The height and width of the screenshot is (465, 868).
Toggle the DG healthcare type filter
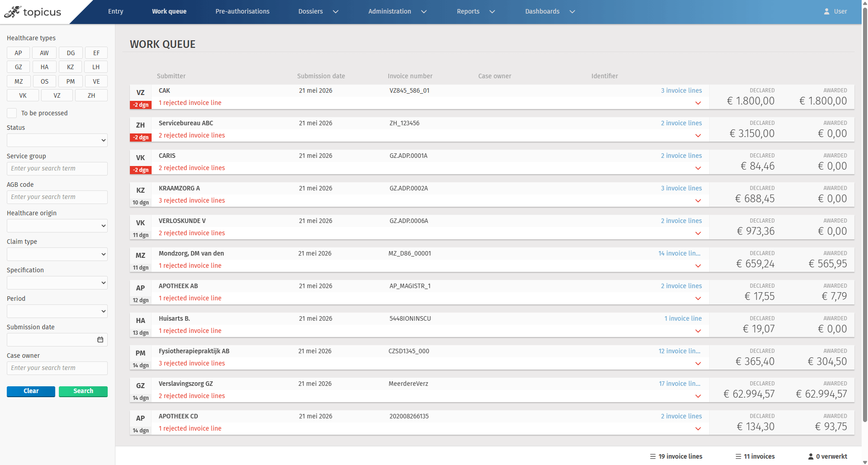pyautogui.click(x=71, y=53)
